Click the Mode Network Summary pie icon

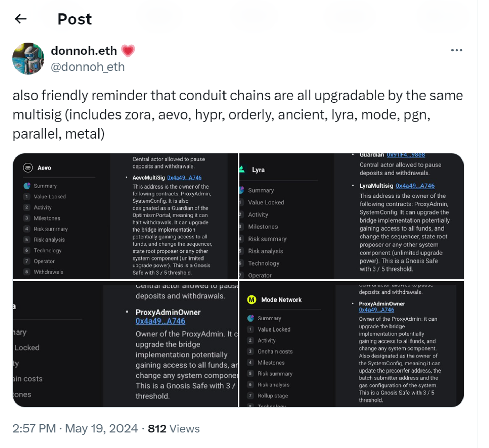pyautogui.click(x=251, y=318)
